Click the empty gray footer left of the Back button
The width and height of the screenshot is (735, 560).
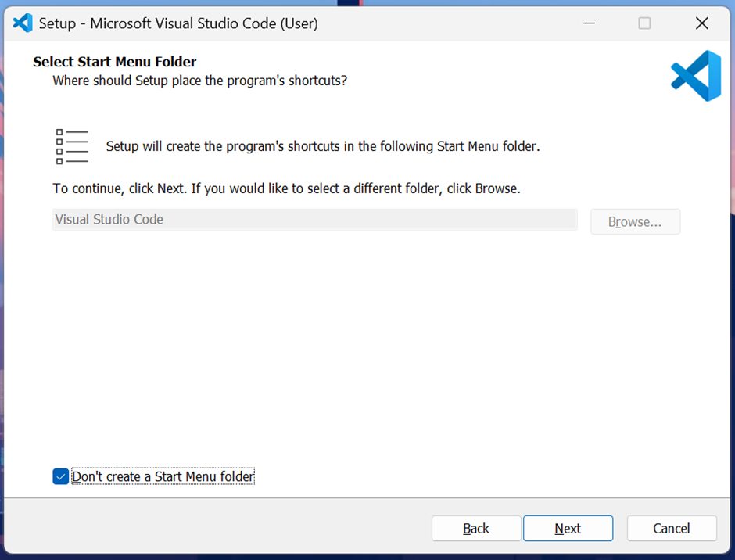coord(216,528)
